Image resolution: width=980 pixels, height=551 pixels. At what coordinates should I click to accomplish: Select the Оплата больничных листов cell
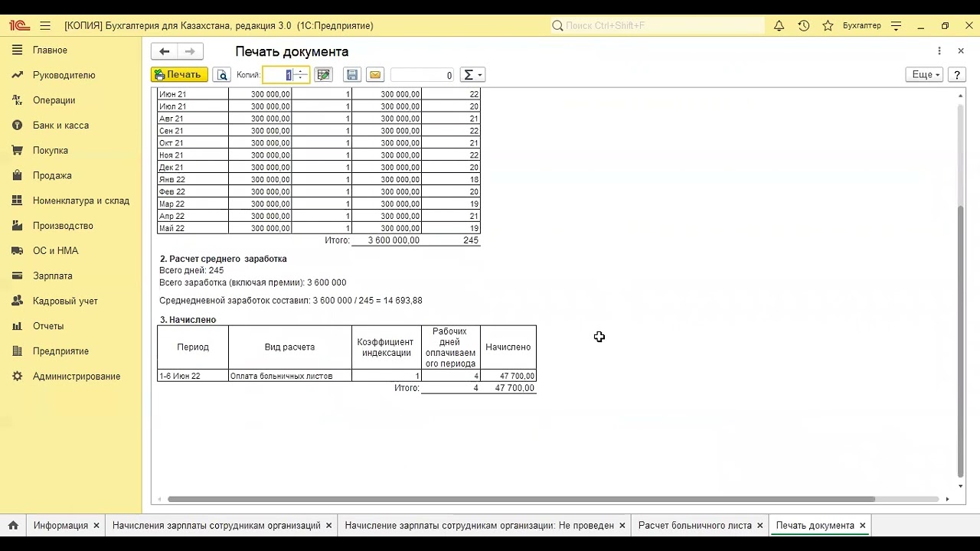point(290,376)
